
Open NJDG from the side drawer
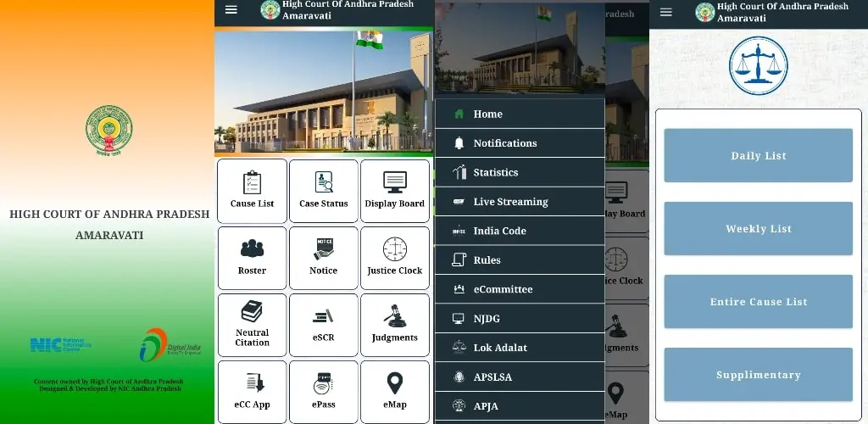tap(520, 319)
